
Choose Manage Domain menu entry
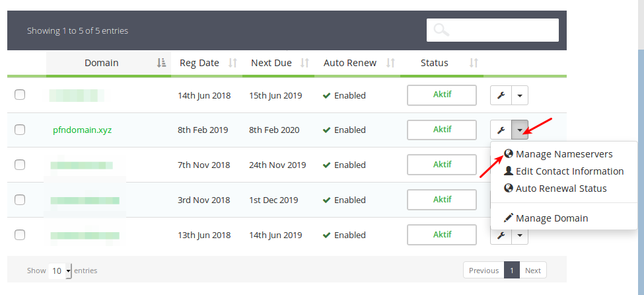pos(564,218)
